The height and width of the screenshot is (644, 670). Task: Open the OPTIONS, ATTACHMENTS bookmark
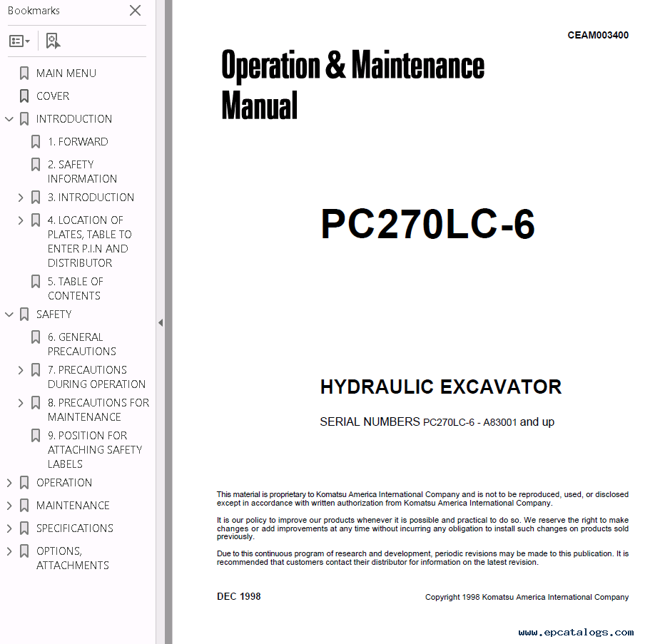(73, 558)
